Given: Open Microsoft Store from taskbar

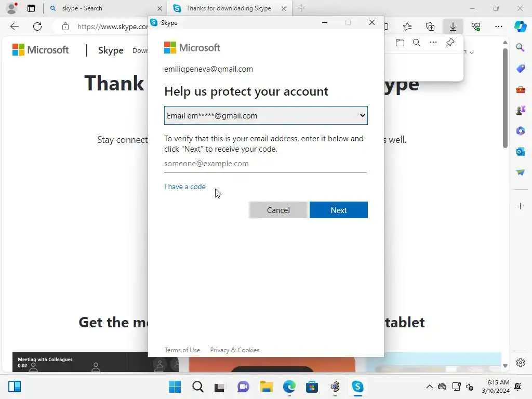Looking at the screenshot, I should point(312,387).
